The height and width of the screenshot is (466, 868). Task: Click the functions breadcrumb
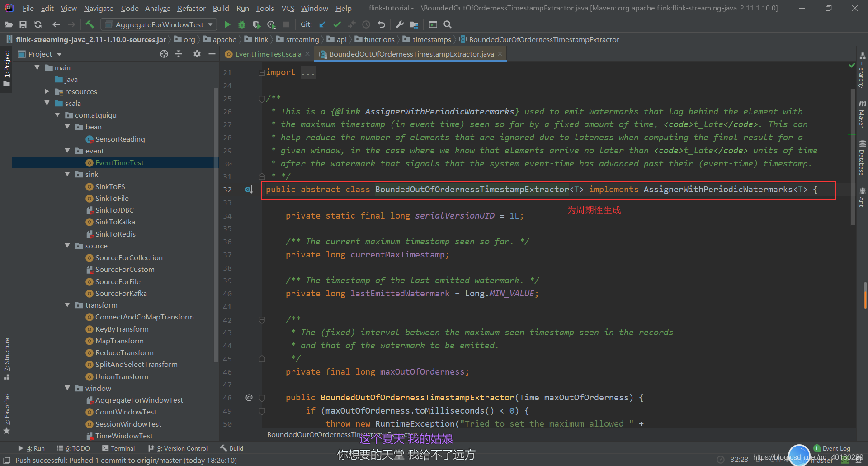click(x=375, y=39)
